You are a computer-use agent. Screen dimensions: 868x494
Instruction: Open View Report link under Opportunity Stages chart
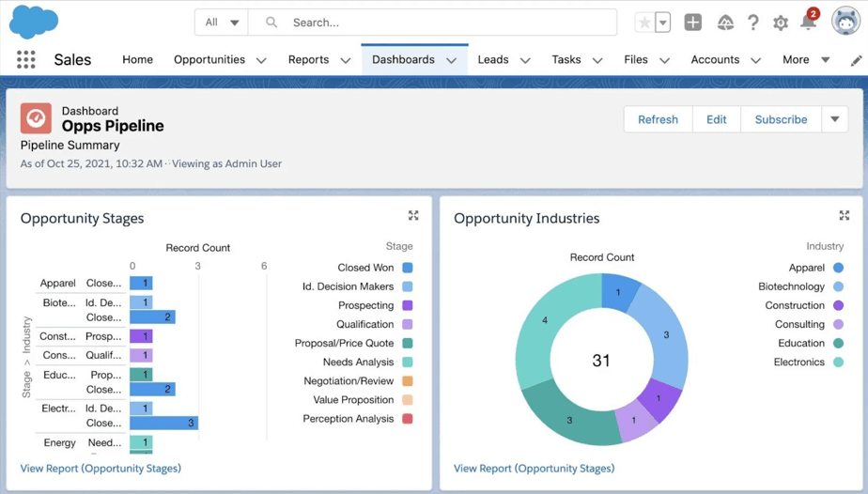(x=101, y=468)
